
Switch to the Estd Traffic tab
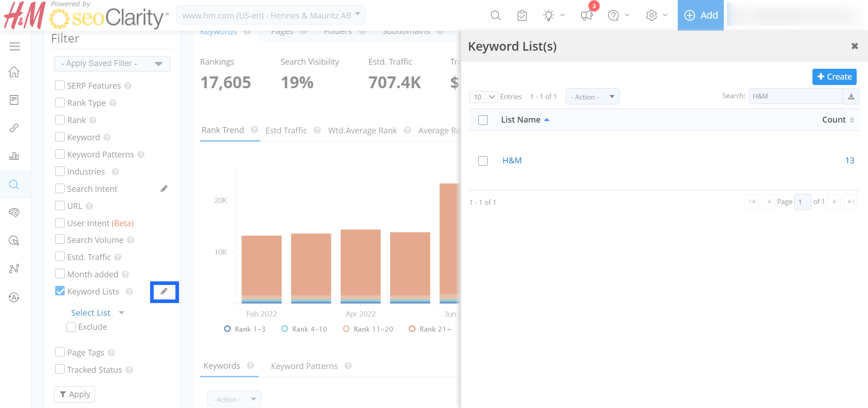(286, 131)
